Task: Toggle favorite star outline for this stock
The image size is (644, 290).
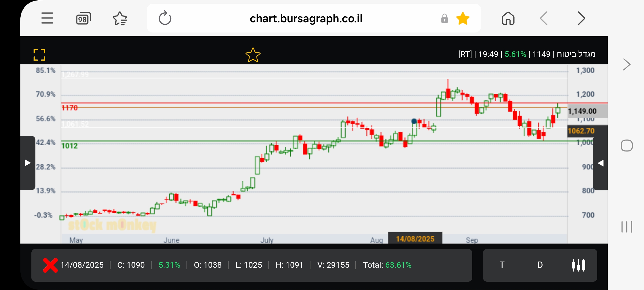Action: (x=253, y=55)
